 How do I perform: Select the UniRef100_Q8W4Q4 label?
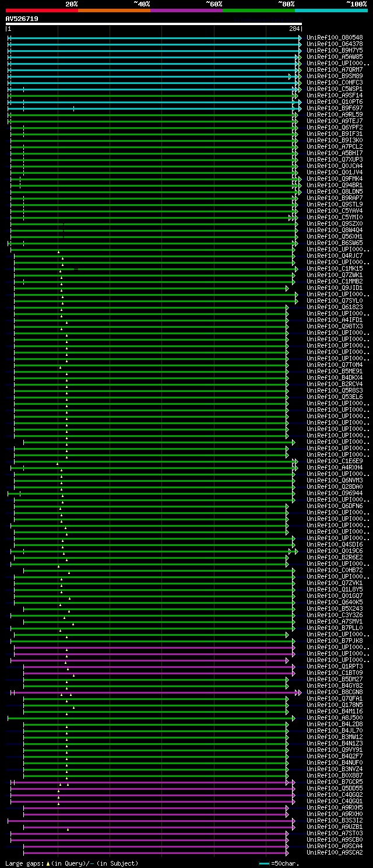click(335, 230)
